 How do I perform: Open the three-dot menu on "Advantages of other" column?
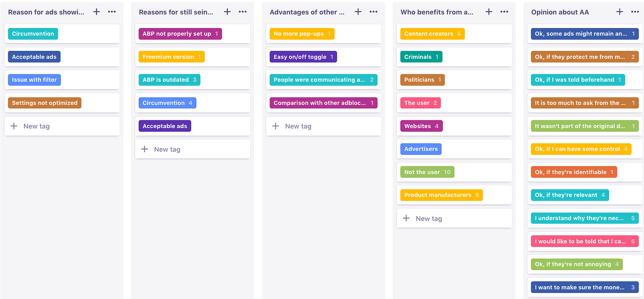[x=374, y=12]
